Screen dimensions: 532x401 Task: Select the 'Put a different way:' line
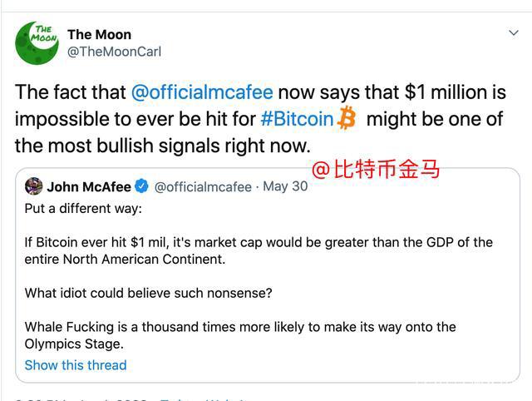pyautogui.click(x=83, y=209)
